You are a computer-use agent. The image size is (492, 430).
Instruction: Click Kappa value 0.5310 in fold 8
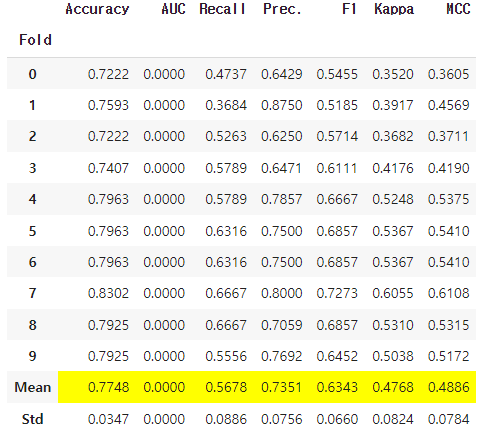click(x=393, y=325)
